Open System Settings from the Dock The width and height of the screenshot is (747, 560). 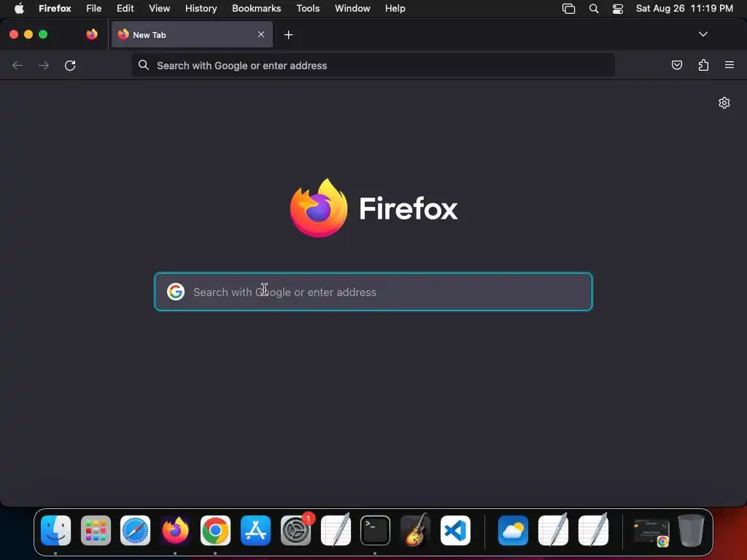point(295,530)
